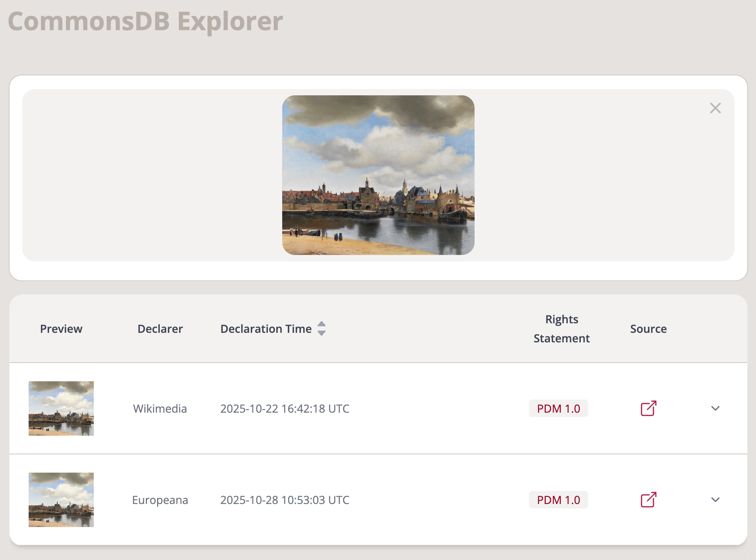756x560 pixels.
Task: Close the painting preview panel
Action: (715, 108)
